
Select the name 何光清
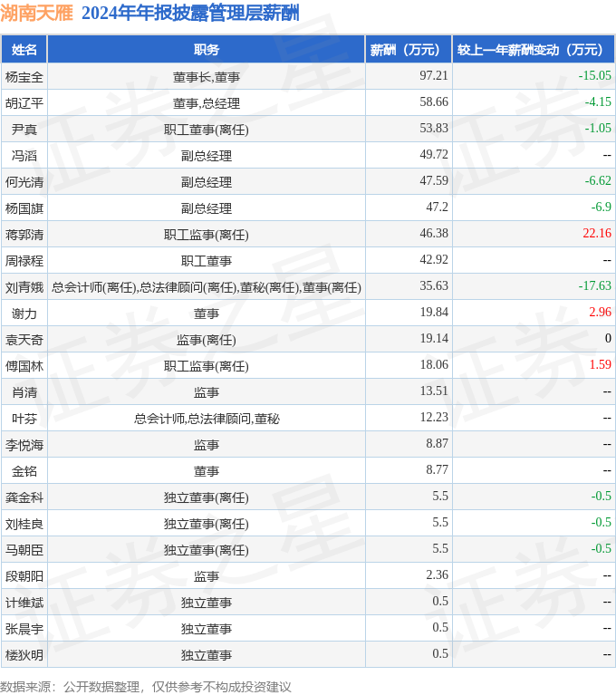click(x=24, y=182)
